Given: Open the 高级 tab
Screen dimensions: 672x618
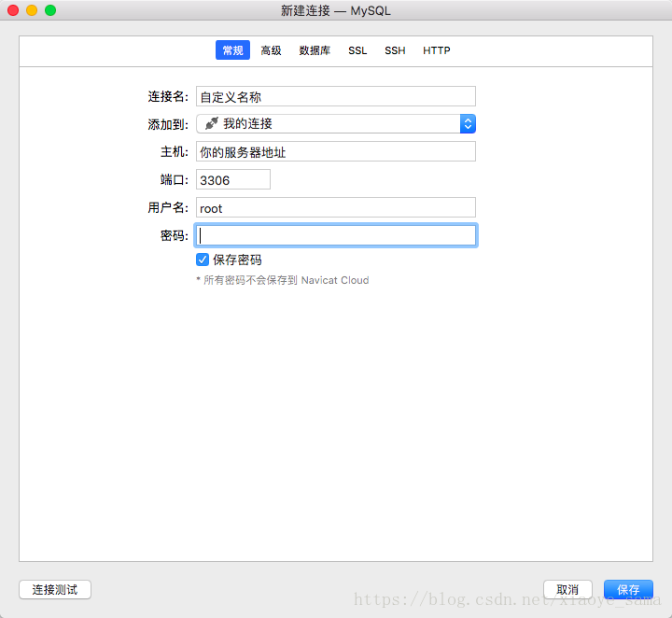Looking at the screenshot, I should [x=271, y=50].
